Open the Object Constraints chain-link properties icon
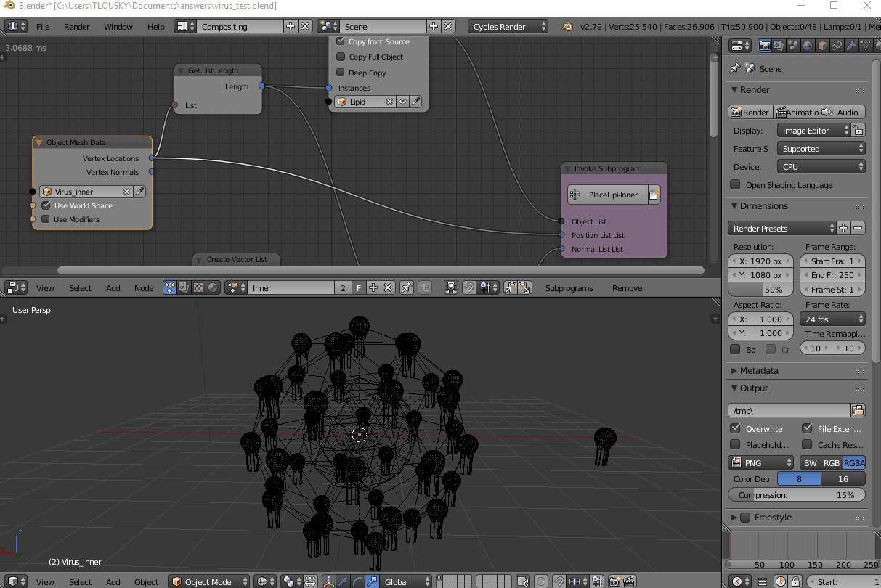The width and height of the screenshot is (881, 588). point(836,46)
